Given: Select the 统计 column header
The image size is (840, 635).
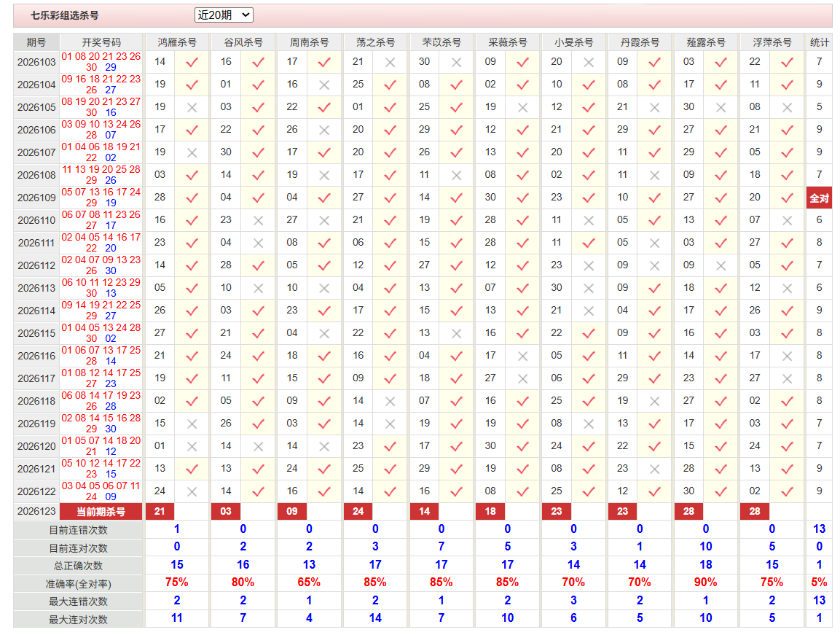Looking at the screenshot, I should 819,42.
